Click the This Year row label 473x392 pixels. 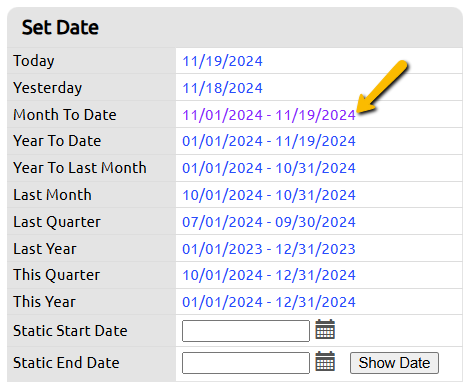pyautogui.click(x=45, y=302)
